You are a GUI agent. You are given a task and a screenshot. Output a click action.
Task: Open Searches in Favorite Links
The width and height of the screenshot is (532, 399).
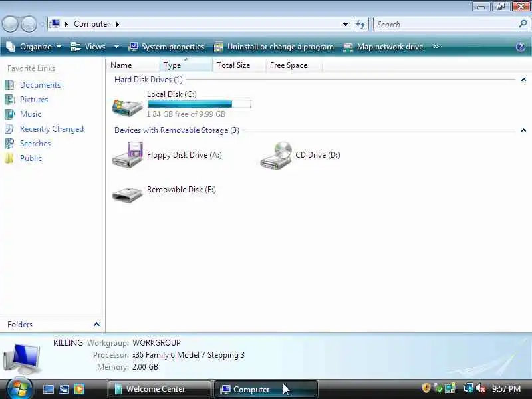35,144
